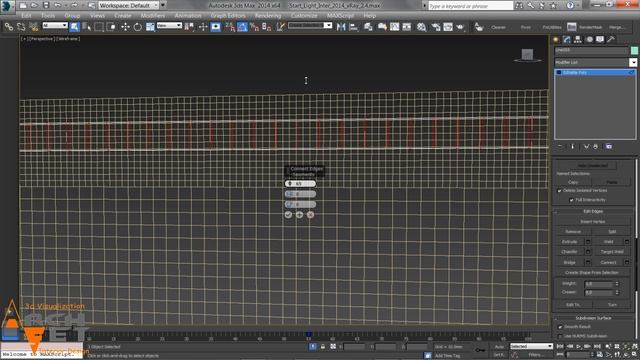This screenshot has height=360, width=640.
Task: Open Select by Name dialog
Action: [x=87, y=27]
